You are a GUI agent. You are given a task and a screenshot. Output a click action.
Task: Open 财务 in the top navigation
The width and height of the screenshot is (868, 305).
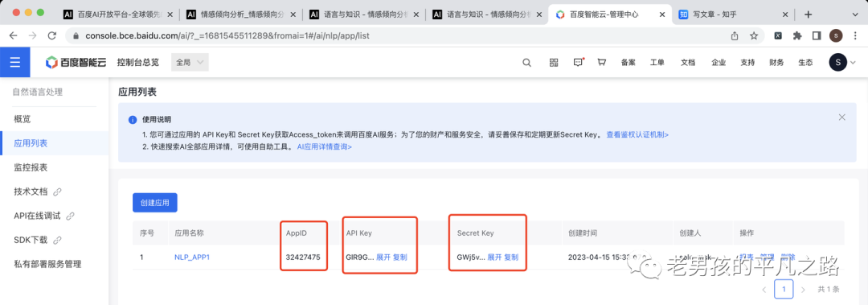point(776,63)
